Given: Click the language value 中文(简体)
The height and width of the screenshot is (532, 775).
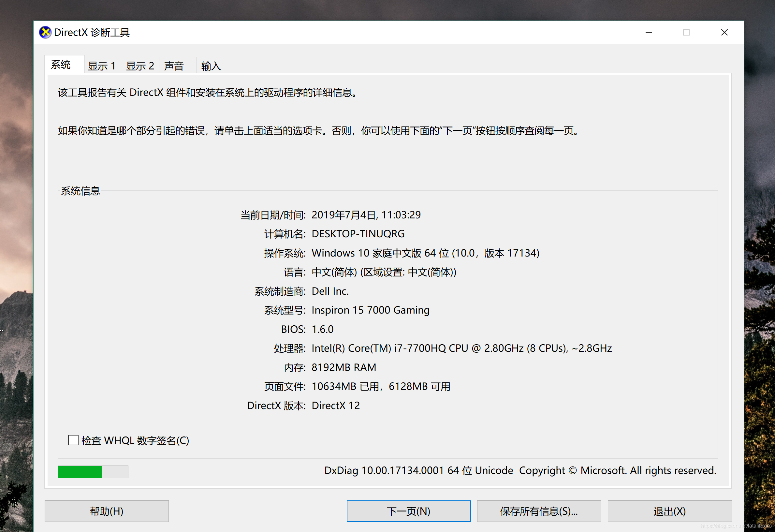Looking at the screenshot, I should 384,272.
